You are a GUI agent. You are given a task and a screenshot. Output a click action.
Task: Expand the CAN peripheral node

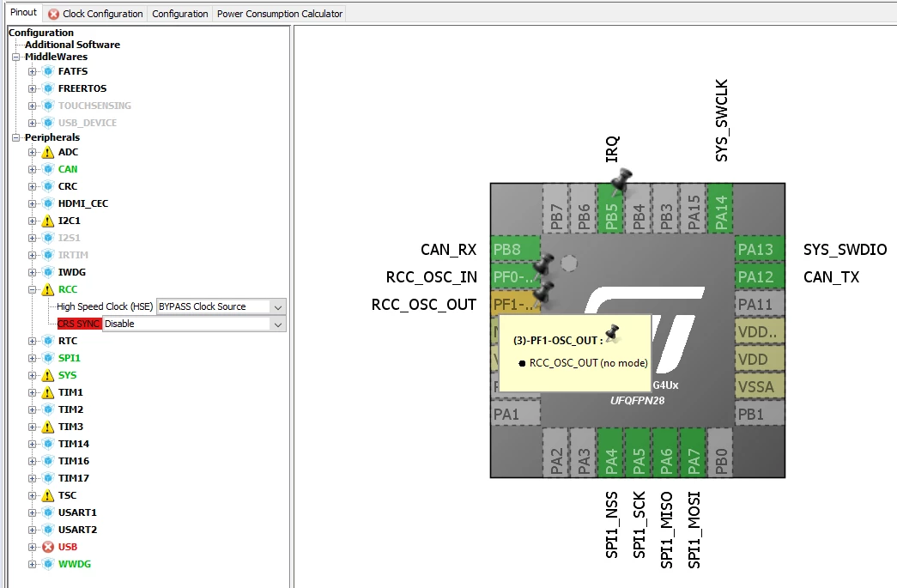coord(32,169)
